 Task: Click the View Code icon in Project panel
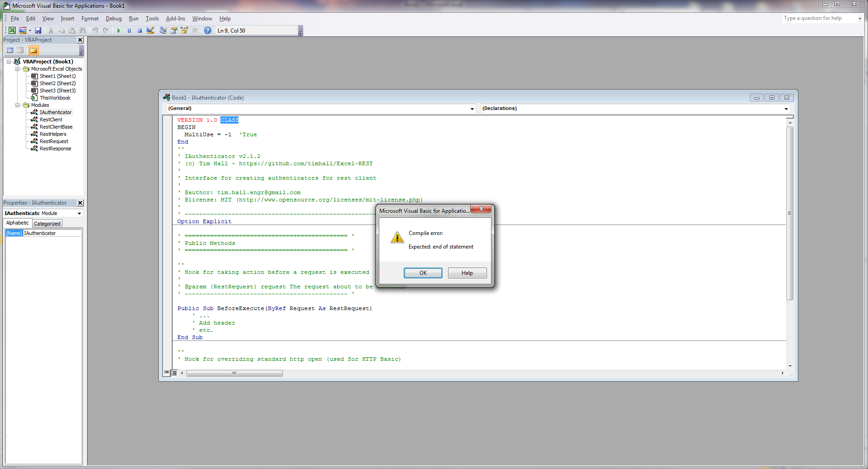(x=10, y=50)
